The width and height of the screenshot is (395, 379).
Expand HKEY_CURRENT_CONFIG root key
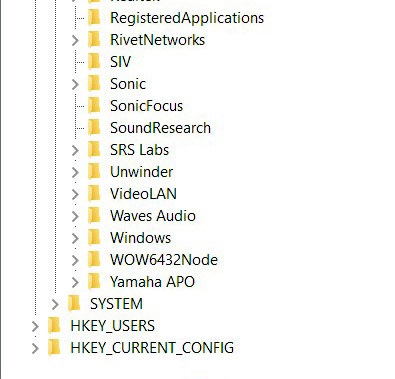35,348
